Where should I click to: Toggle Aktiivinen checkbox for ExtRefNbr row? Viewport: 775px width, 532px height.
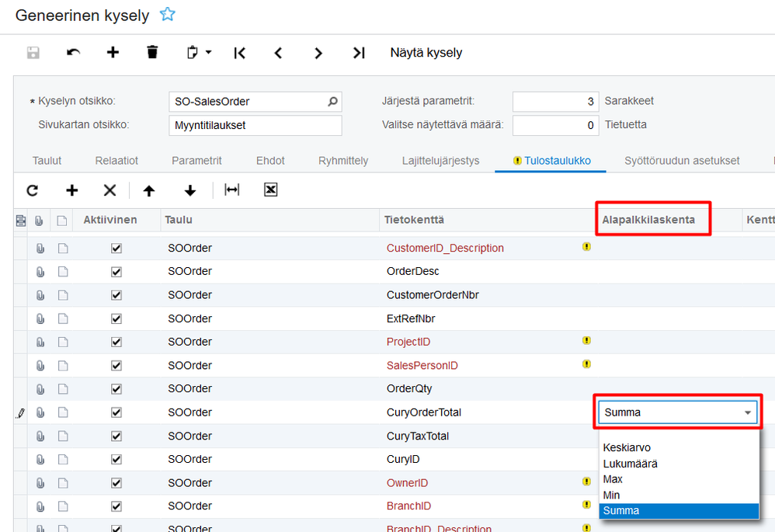point(116,319)
